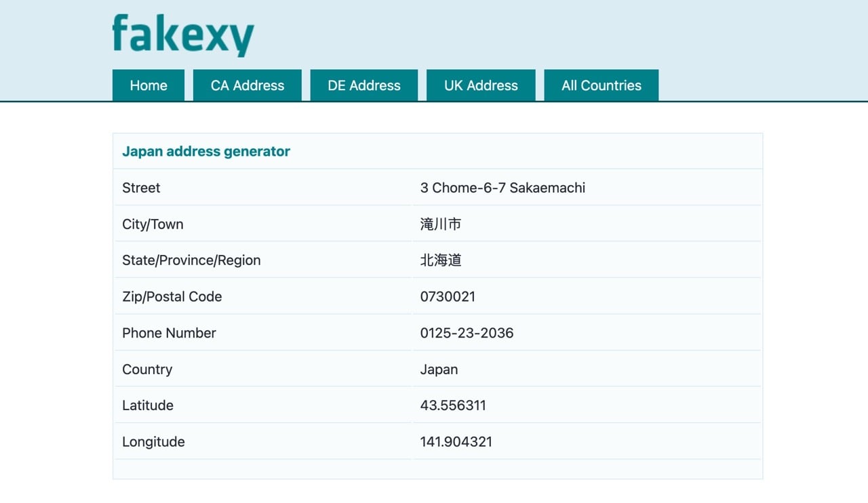
Task: Go to DE Address page
Action: [x=364, y=85]
